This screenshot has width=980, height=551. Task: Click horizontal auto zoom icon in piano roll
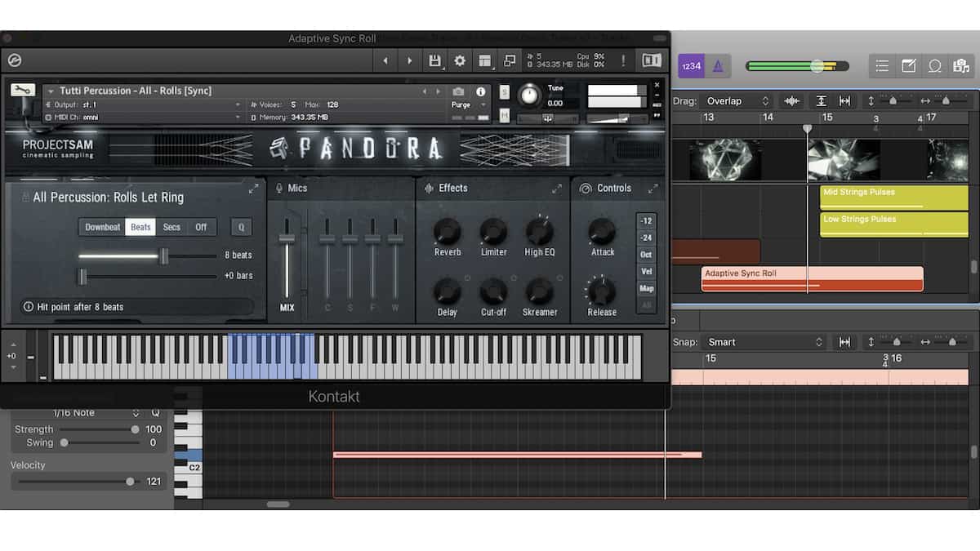pos(844,342)
